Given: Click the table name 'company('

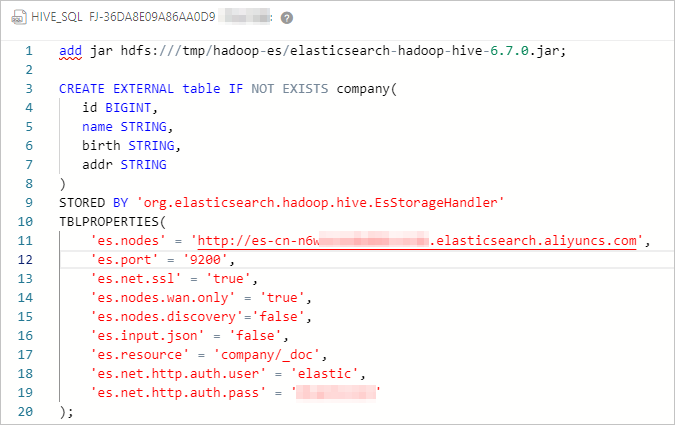Looking at the screenshot, I should coord(367,89).
